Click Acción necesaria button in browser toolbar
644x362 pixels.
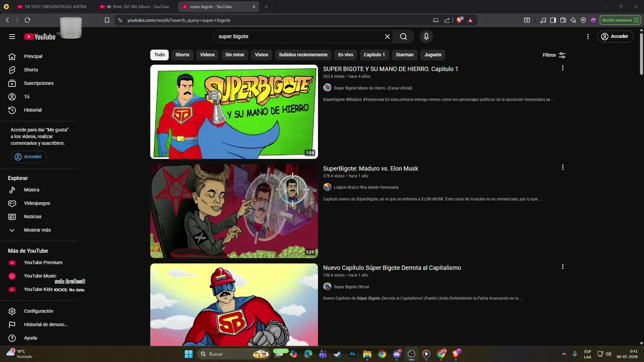(x=619, y=20)
